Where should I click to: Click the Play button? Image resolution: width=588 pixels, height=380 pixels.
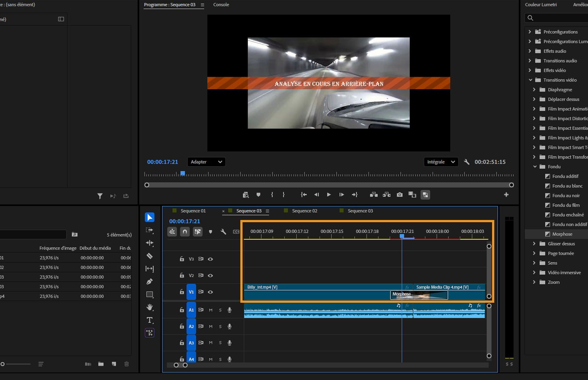pyautogui.click(x=329, y=195)
